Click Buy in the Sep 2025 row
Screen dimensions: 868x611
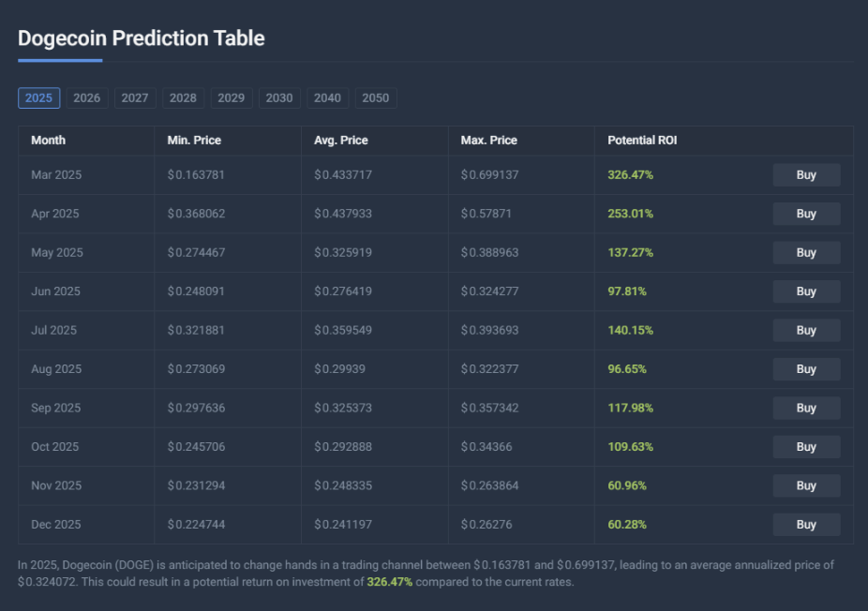pyautogui.click(x=806, y=409)
